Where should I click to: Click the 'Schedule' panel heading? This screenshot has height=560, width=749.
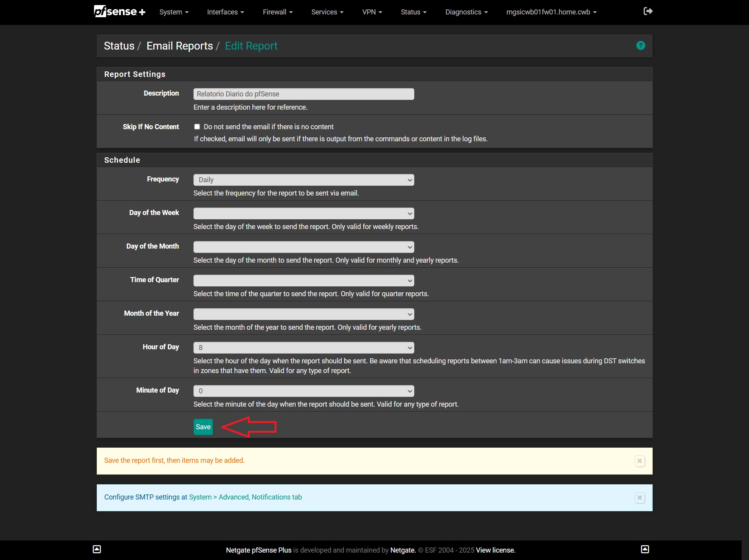click(x=122, y=160)
